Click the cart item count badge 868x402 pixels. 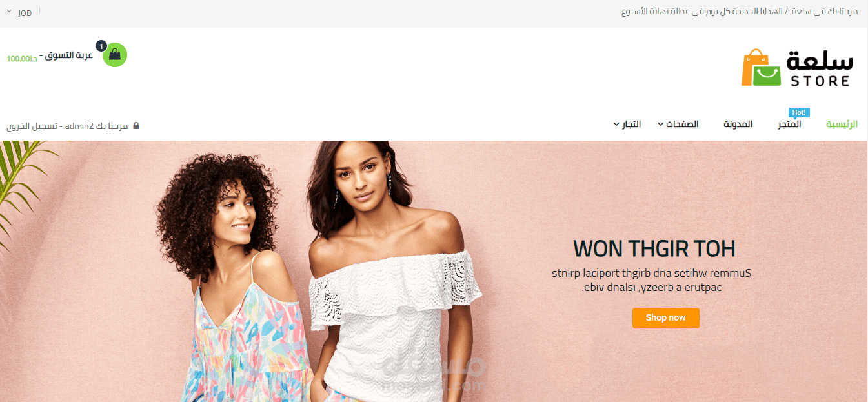pos(101,46)
